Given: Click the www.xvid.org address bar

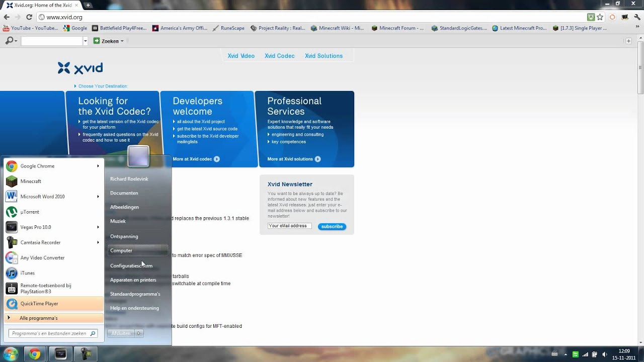Looking at the screenshot, I should click(312, 17).
